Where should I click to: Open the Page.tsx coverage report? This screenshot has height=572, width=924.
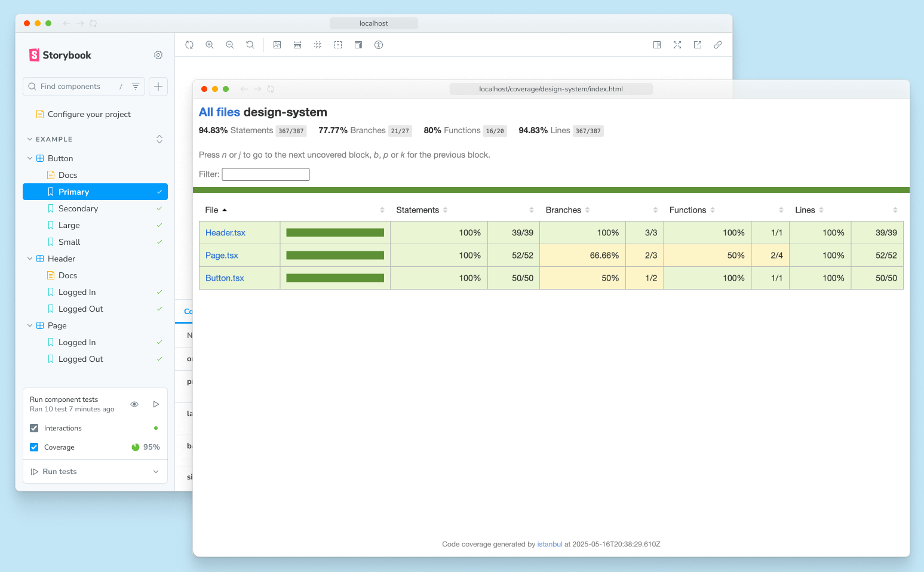tap(222, 255)
